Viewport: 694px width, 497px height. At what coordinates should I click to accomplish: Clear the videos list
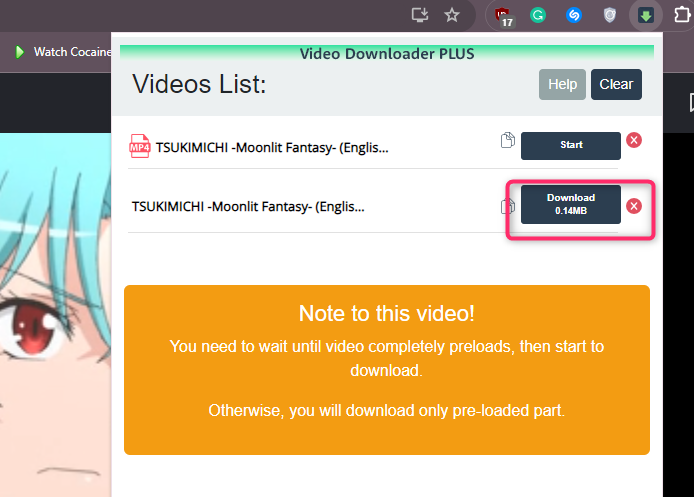pyautogui.click(x=616, y=84)
